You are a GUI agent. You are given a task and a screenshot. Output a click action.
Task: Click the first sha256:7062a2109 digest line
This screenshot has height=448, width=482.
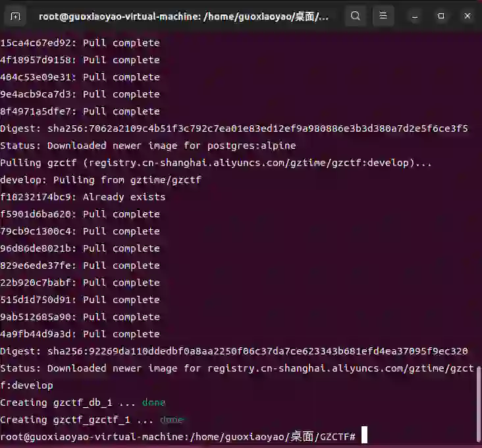234,128
